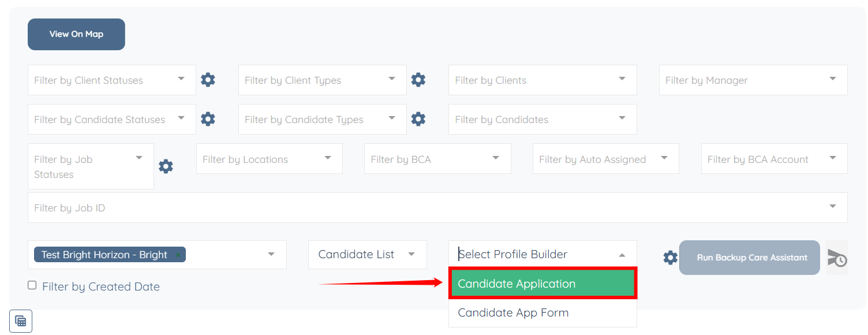Click the table icon at bottom left
The height and width of the screenshot is (335, 868).
21,321
